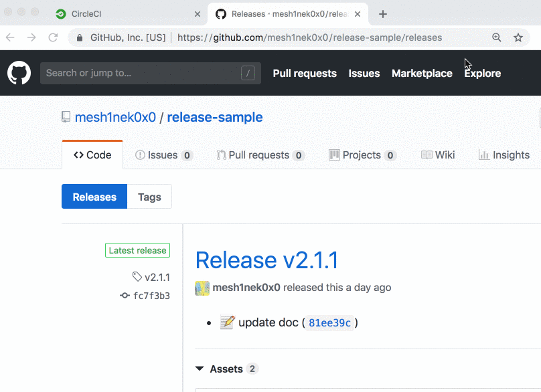
Task: Click the padlock site security icon
Action: pos(80,37)
